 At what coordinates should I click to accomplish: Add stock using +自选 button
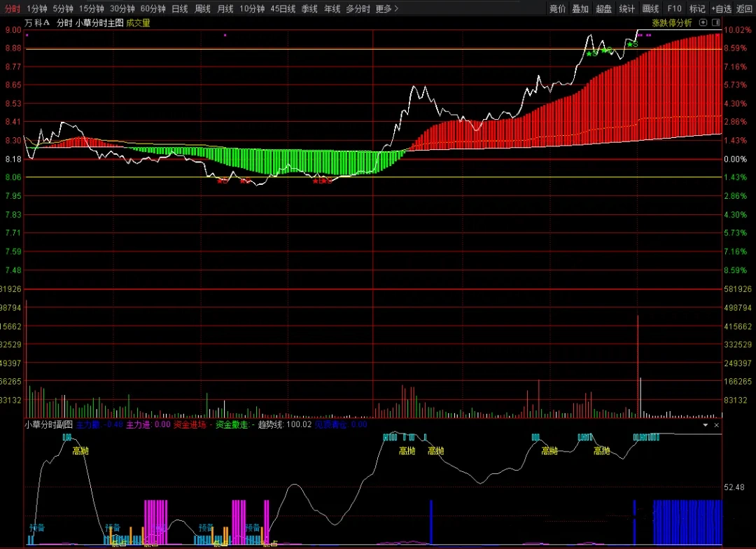pyautogui.click(x=721, y=9)
